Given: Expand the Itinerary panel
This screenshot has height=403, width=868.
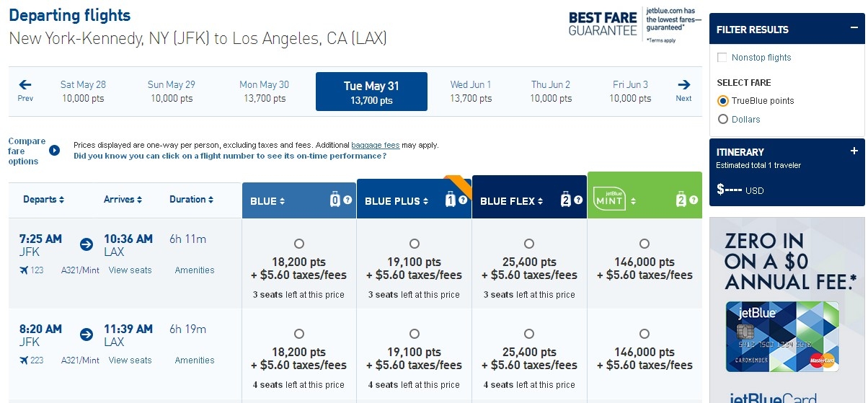Looking at the screenshot, I should tap(854, 151).
